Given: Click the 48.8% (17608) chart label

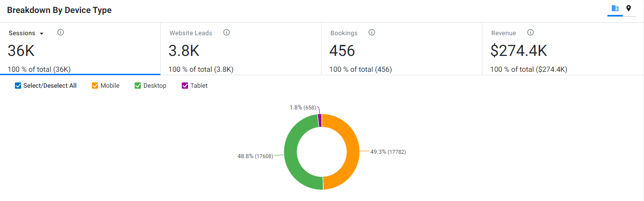Looking at the screenshot, I should pos(256,156).
